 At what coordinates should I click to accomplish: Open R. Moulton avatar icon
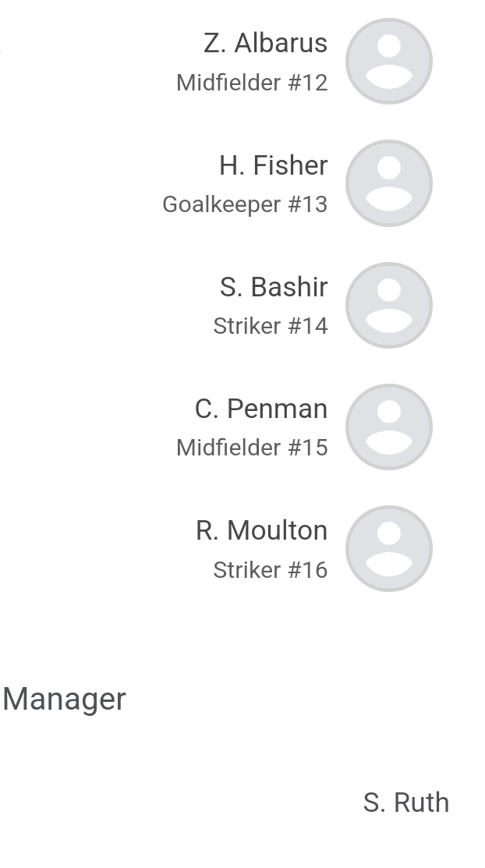pos(388,548)
